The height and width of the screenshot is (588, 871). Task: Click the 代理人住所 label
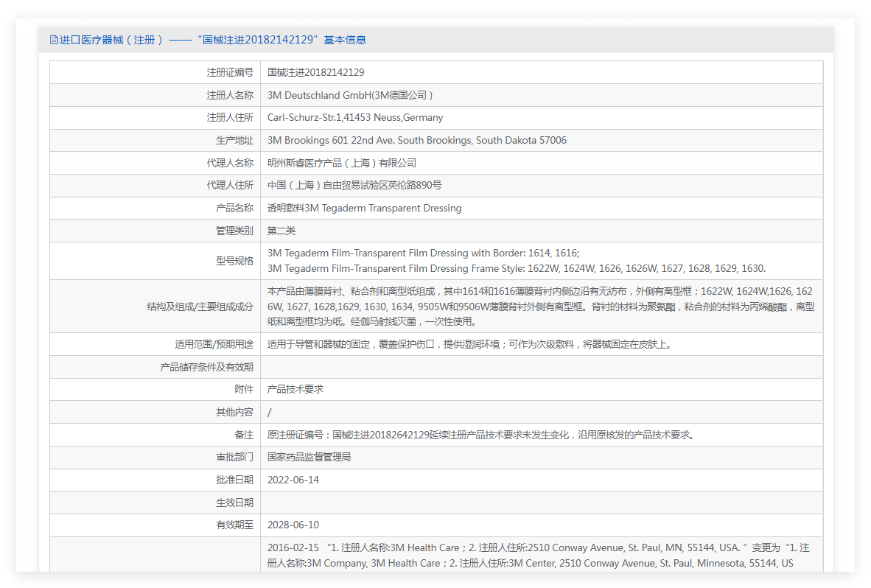tap(230, 186)
